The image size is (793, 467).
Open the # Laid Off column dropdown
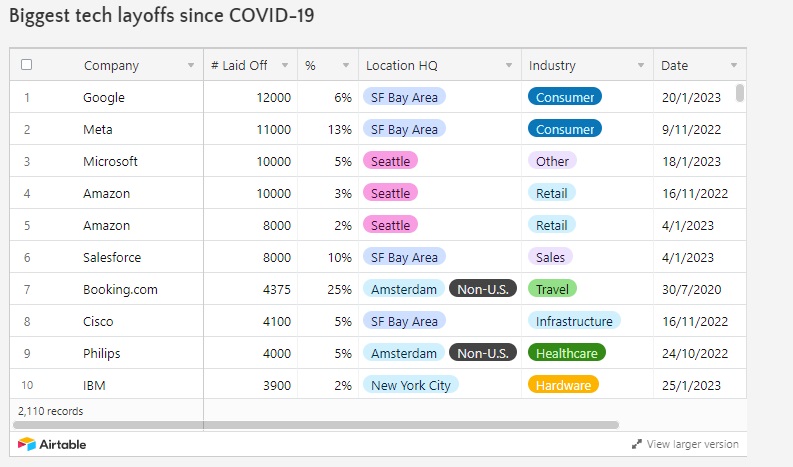point(285,65)
